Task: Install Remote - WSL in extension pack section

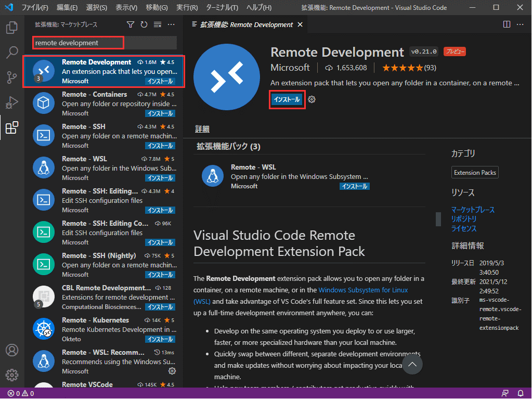Action: point(355,186)
